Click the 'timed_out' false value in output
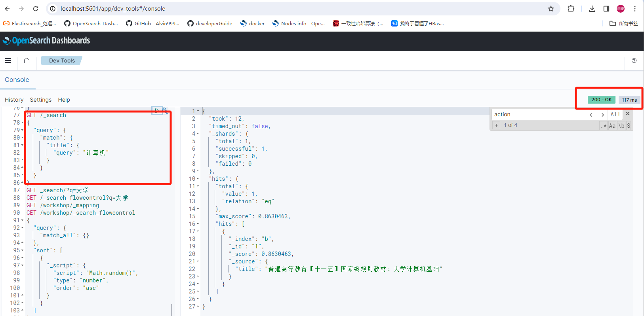 pos(260,126)
